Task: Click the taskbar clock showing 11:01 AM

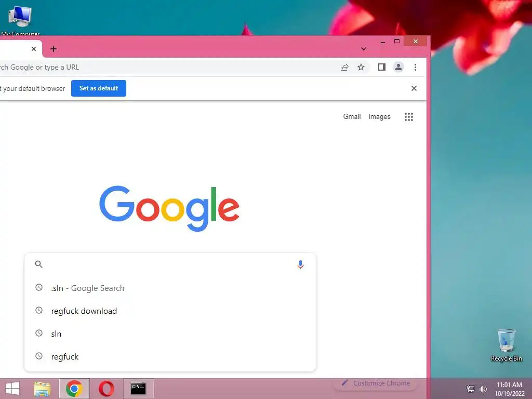Action: (509, 389)
